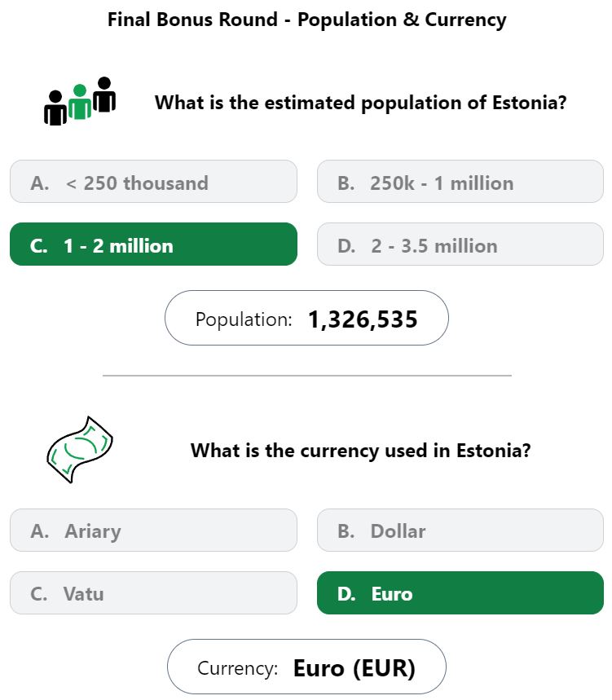Click the green person in population icon
Screen dimensions: 612x700
(80, 101)
